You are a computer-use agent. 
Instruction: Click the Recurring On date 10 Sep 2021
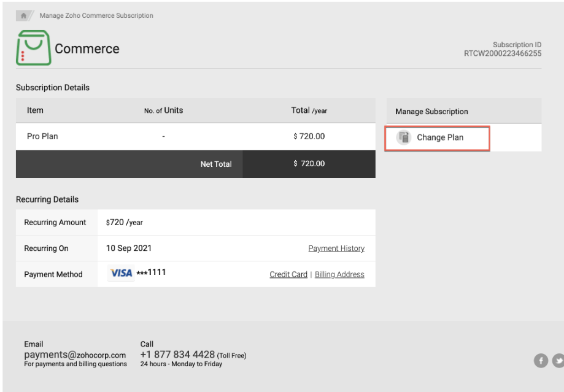tap(129, 248)
